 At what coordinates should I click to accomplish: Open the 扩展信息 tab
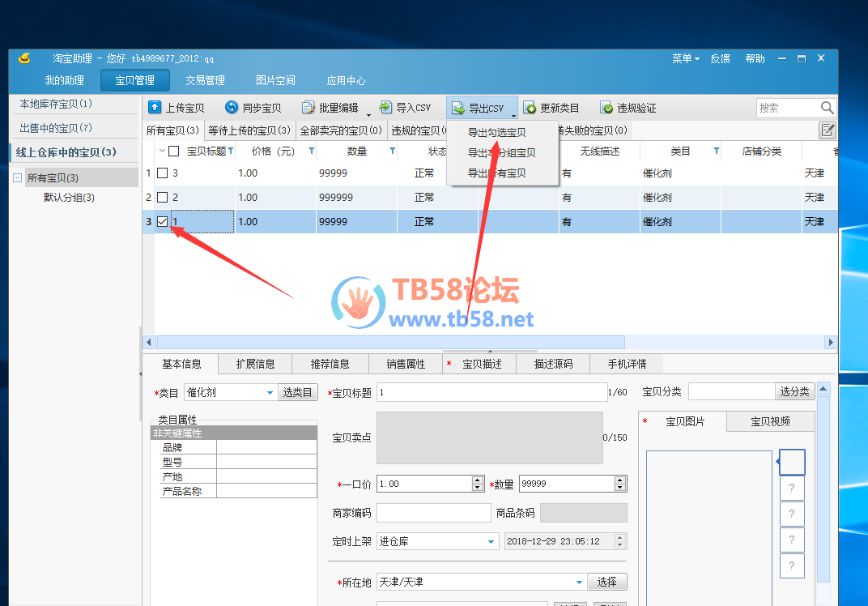click(255, 364)
